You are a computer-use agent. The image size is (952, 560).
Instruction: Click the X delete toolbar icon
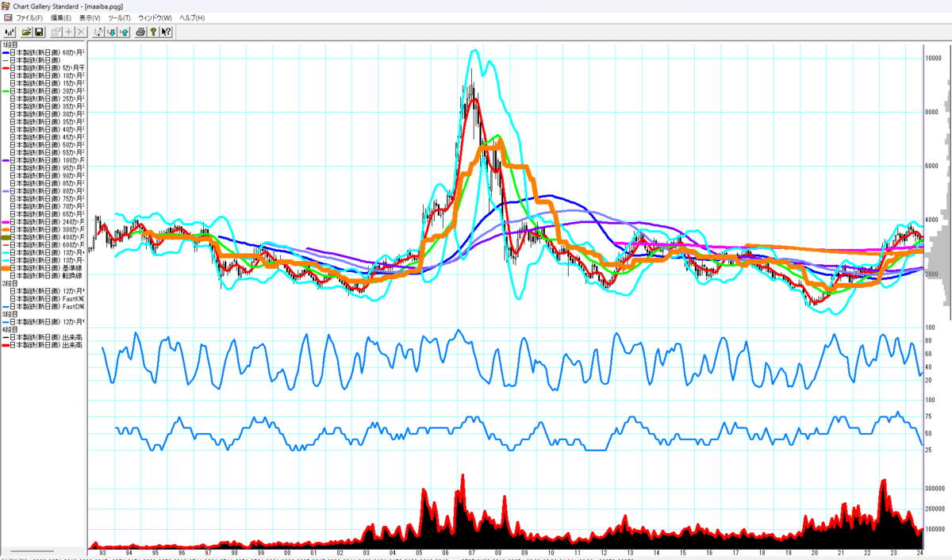[x=81, y=32]
